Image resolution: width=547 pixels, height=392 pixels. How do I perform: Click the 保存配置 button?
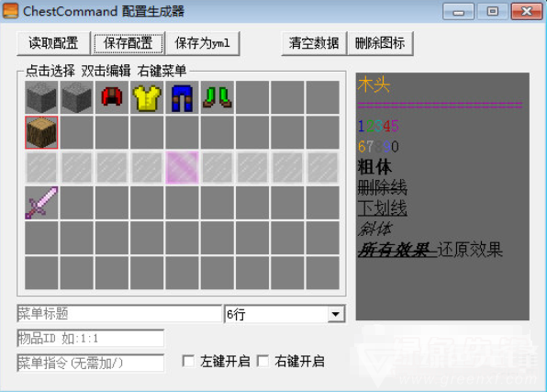click(128, 43)
